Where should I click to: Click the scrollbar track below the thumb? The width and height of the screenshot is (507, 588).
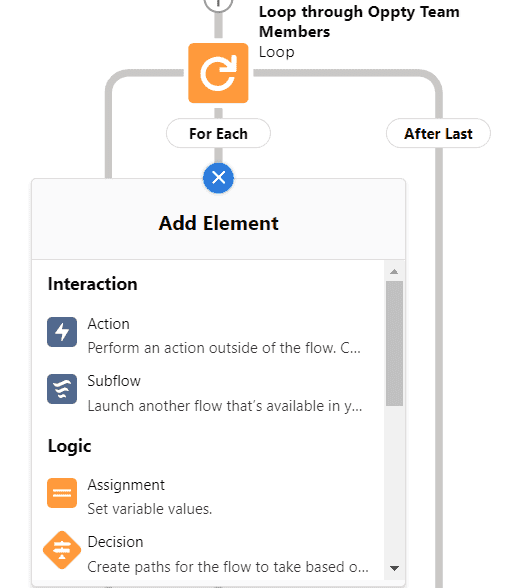(394, 484)
